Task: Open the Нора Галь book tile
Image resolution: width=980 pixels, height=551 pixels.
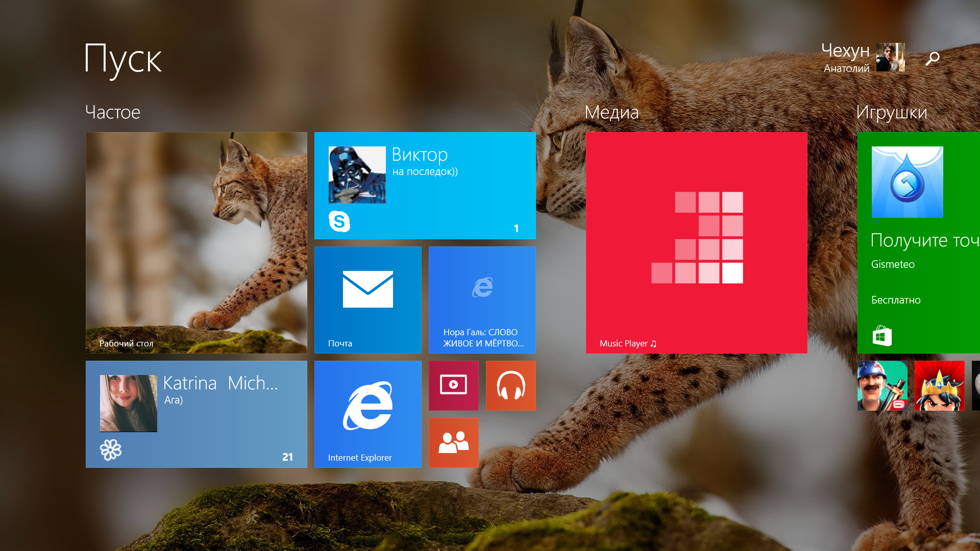Action: 482,300
